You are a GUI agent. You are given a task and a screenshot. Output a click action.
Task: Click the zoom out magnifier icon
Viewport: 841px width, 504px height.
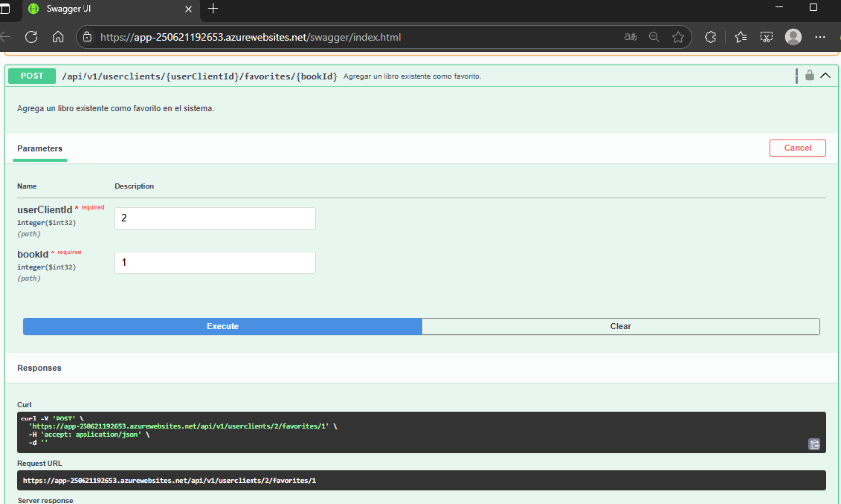[654, 37]
